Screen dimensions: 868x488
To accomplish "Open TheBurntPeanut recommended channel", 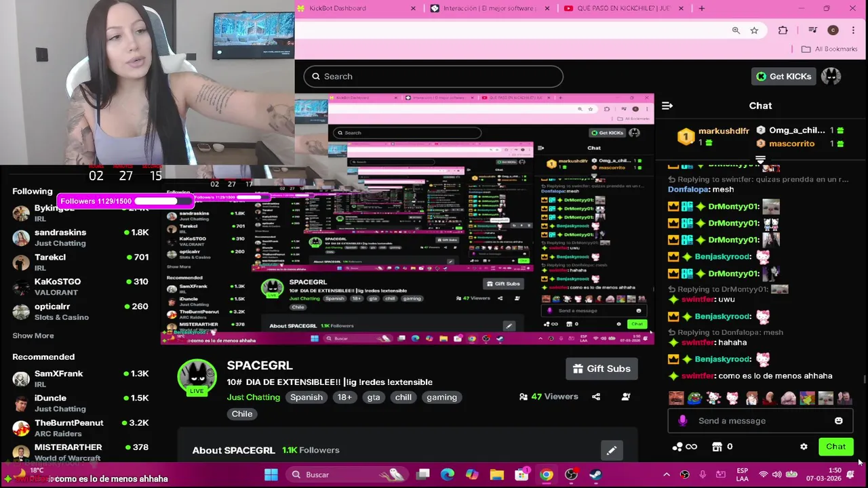I will click(81, 428).
